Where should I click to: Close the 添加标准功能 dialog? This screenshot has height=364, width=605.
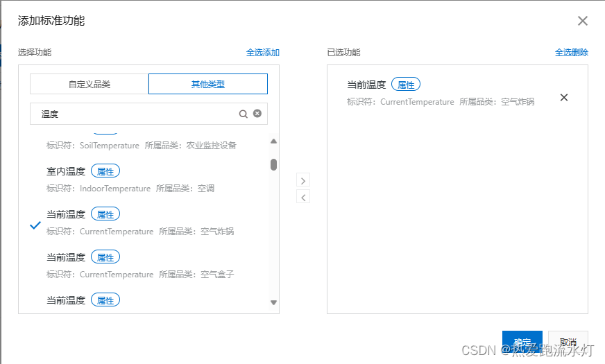click(583, 21)
